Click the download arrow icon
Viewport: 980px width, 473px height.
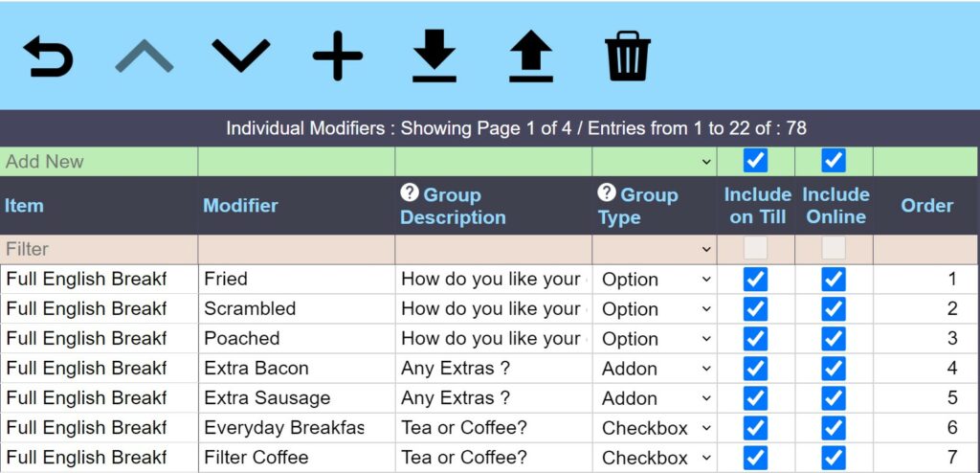pos(434,57)
